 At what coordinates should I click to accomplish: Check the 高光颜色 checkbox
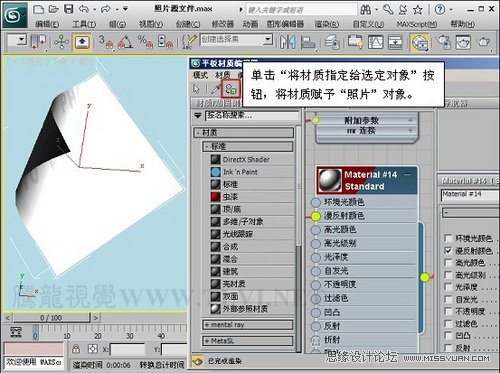coord(448,263)
